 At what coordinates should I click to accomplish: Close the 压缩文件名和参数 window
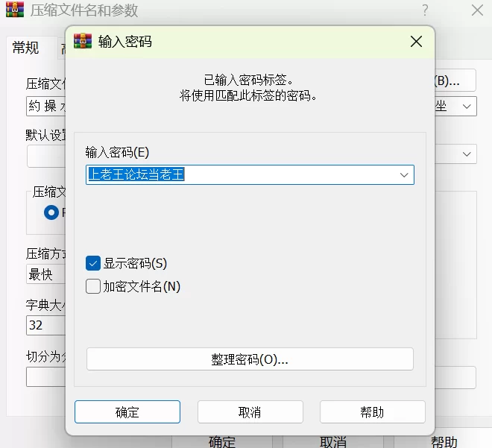(477, 11)
